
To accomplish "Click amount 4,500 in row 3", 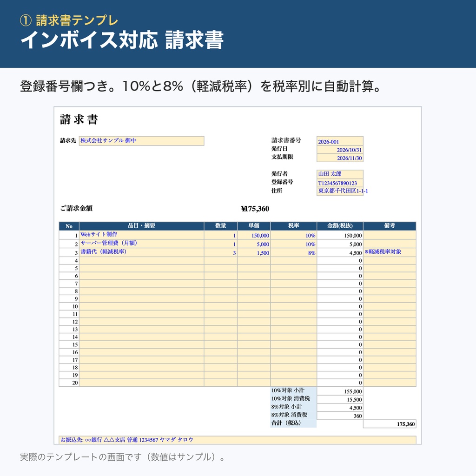I will (340, 253).
